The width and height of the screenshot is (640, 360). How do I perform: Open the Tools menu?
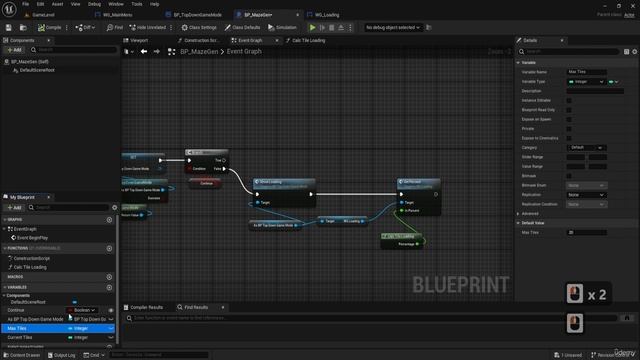(137, 4)
